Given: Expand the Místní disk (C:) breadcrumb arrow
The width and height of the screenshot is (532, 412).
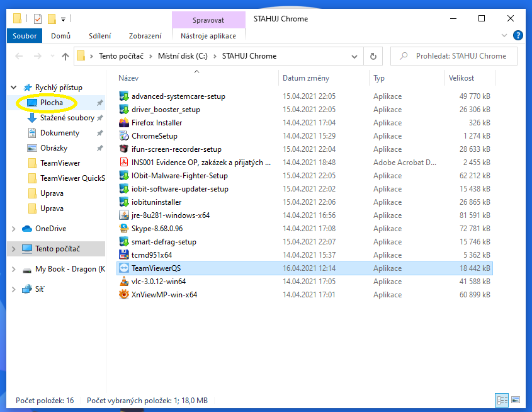Looking at the screenshot, I should tap(215, 56).
